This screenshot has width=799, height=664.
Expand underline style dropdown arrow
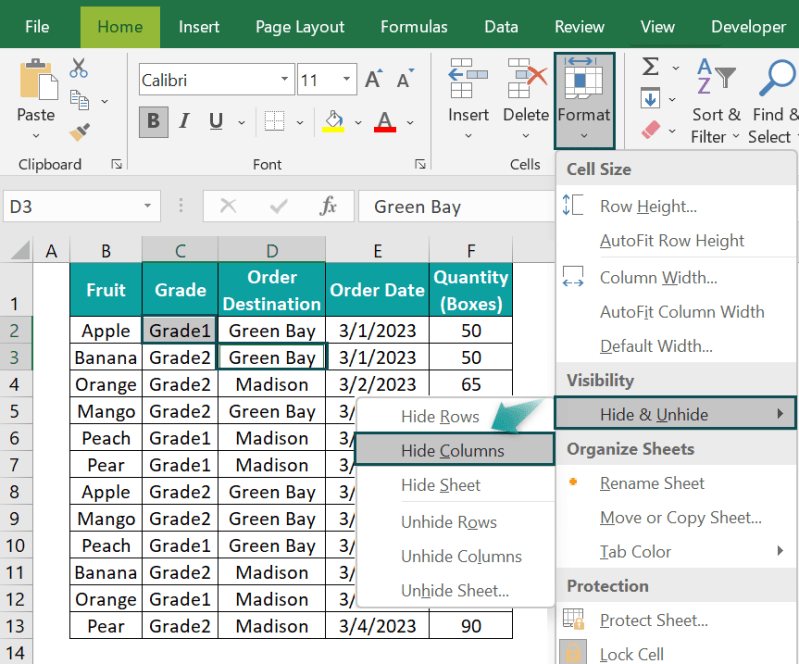point(242,123)
